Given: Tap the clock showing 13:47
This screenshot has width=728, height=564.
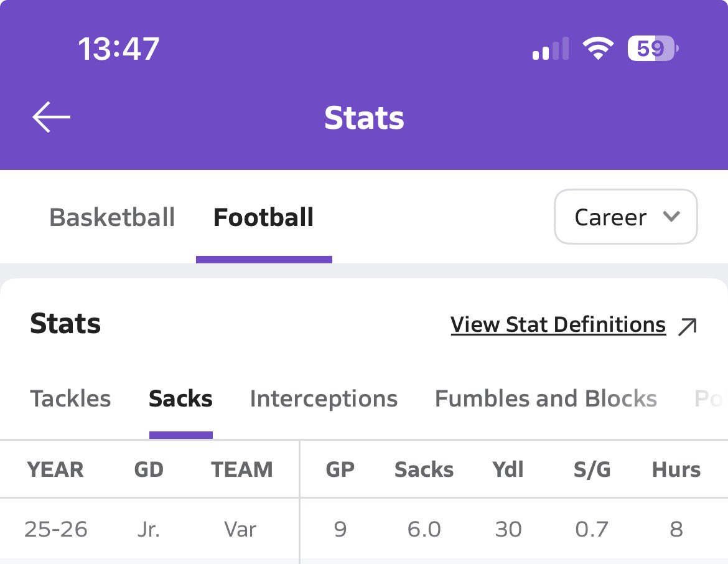Looking at the screenshot, I should click(118, 49).
